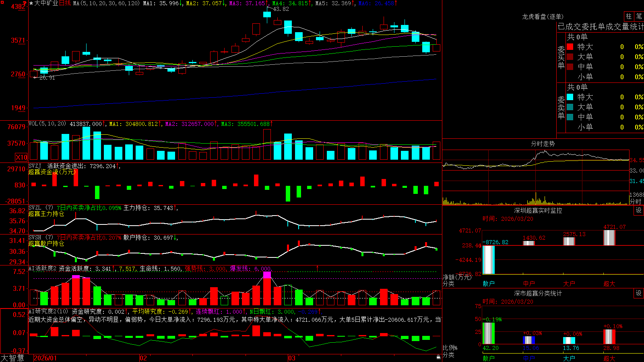Select 超大 category in 深市超赢分类统计 chart
Viewport: 644px width, 362px height.
point(609,358)
